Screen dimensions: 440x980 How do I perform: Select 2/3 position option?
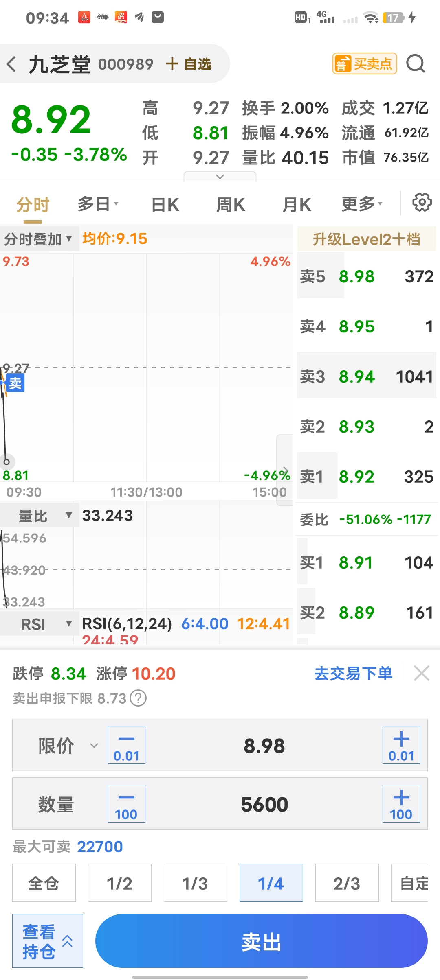coord(347,883)
